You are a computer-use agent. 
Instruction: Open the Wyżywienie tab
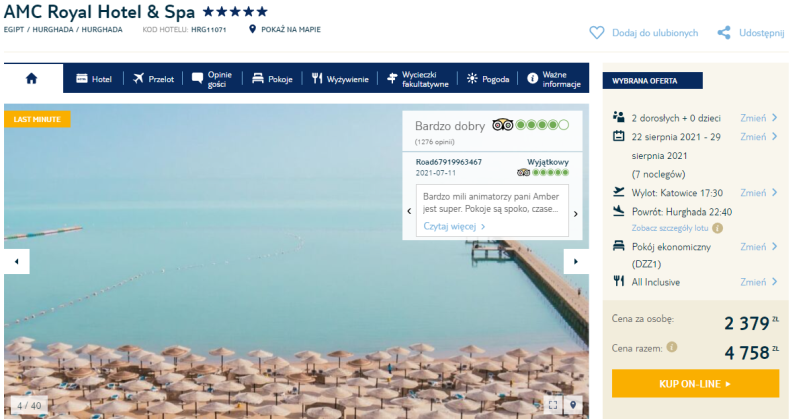coord(340,79)
